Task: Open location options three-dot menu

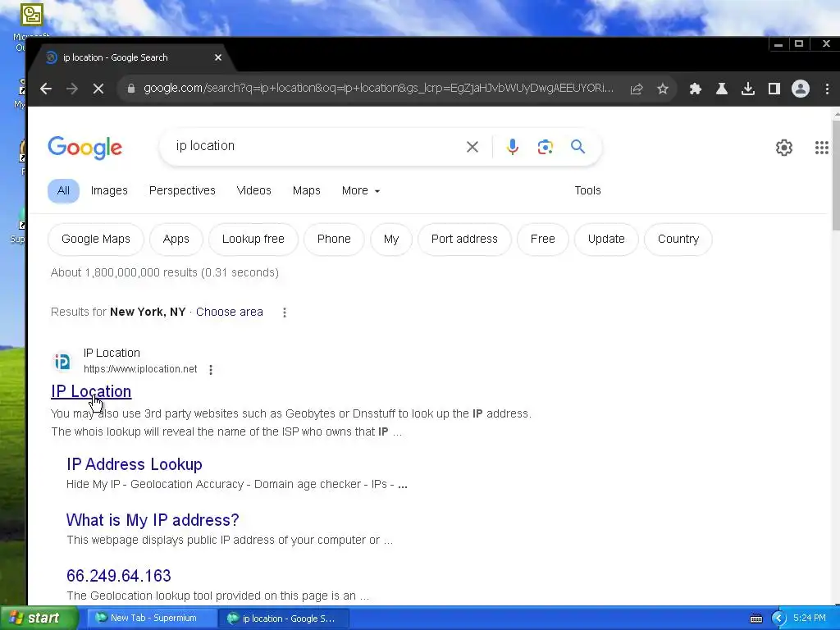Action: [285, 313]
